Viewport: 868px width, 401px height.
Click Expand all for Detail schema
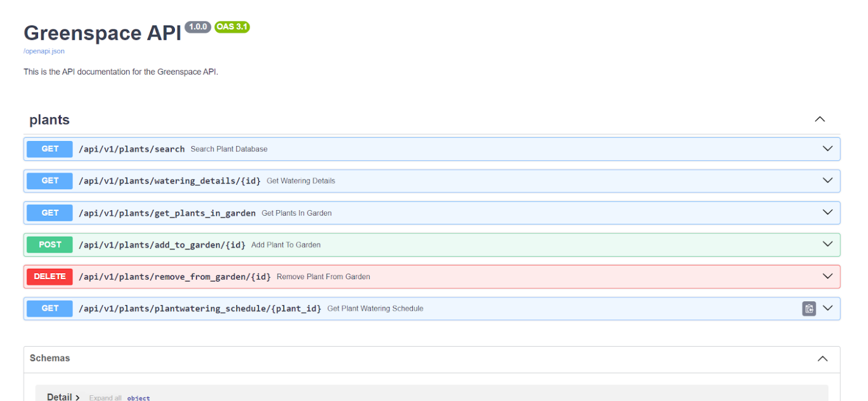pos(105,398)
